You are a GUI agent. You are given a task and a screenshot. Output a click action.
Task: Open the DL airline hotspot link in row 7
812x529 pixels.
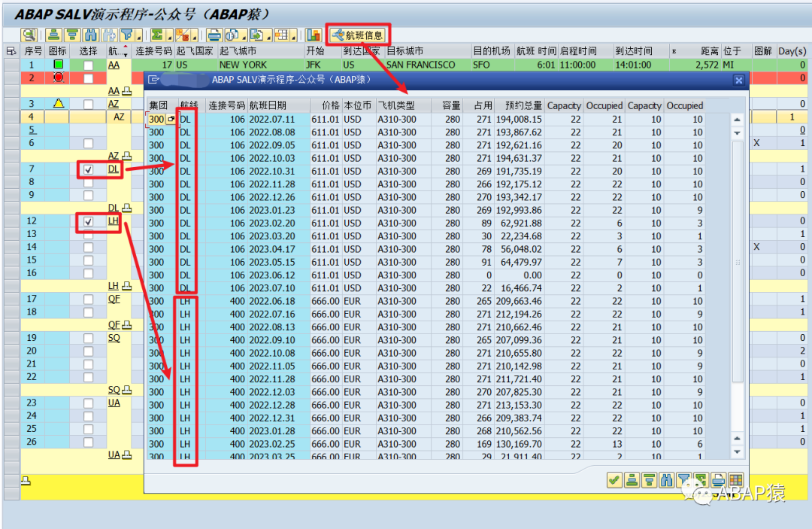(x=114, y=169)
